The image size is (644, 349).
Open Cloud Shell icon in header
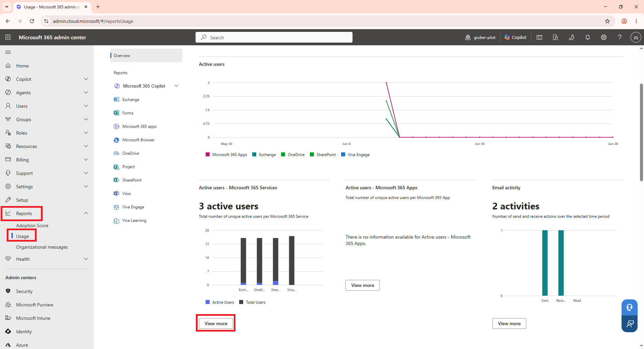point(539,37)
